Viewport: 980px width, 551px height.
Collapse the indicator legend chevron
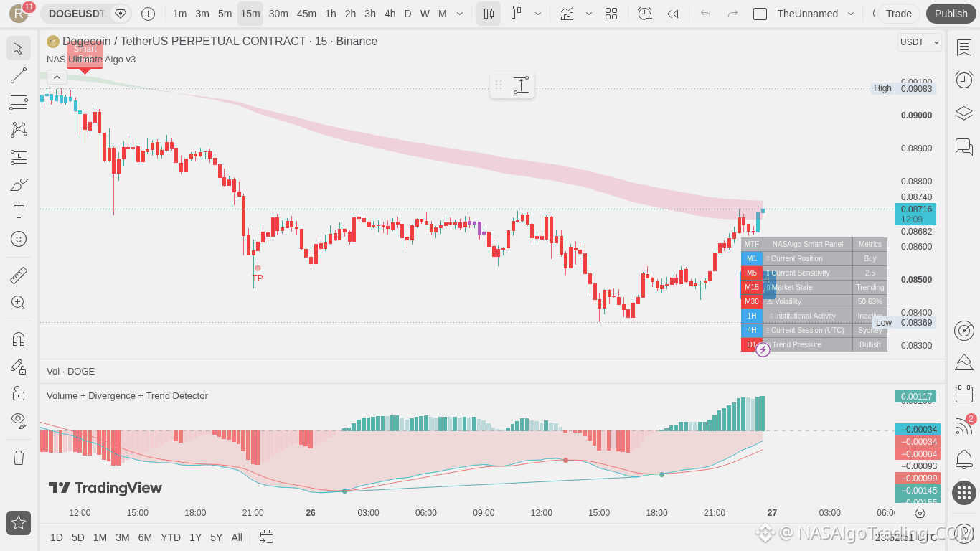pyautogui.click(x=57, y=77)
